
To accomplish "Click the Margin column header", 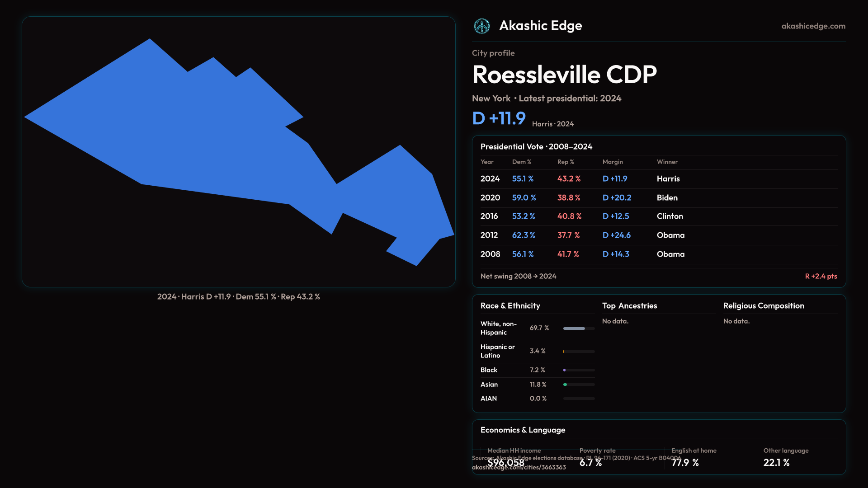I will [613, 162].
